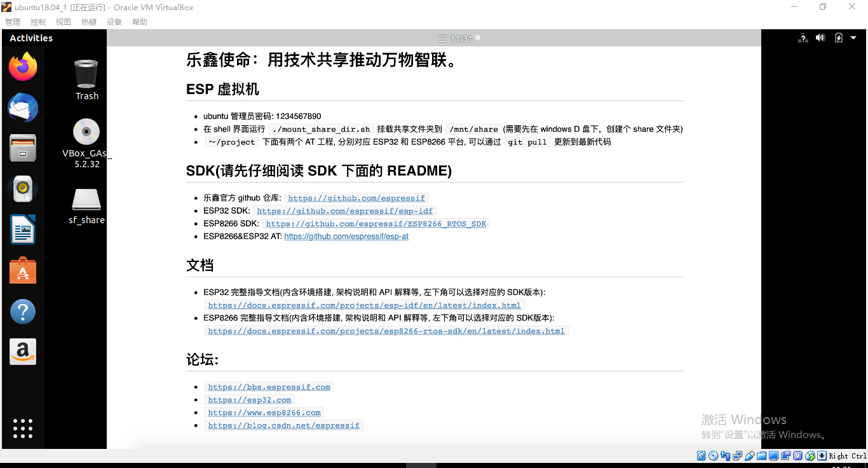Click the network adapters status icon
This screenshot has width=868, height=468.
point(737,456)
